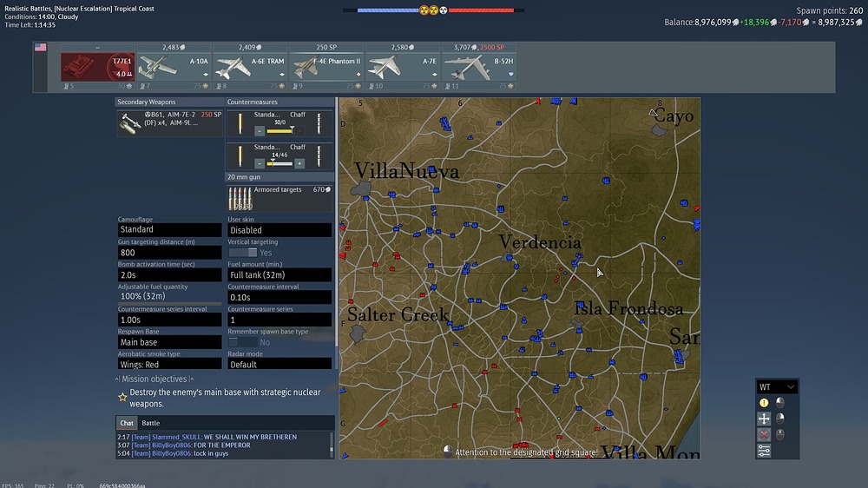868x488 pixels.
Task: Activate the map move arrows tool
Action: (x=764, y=419)
